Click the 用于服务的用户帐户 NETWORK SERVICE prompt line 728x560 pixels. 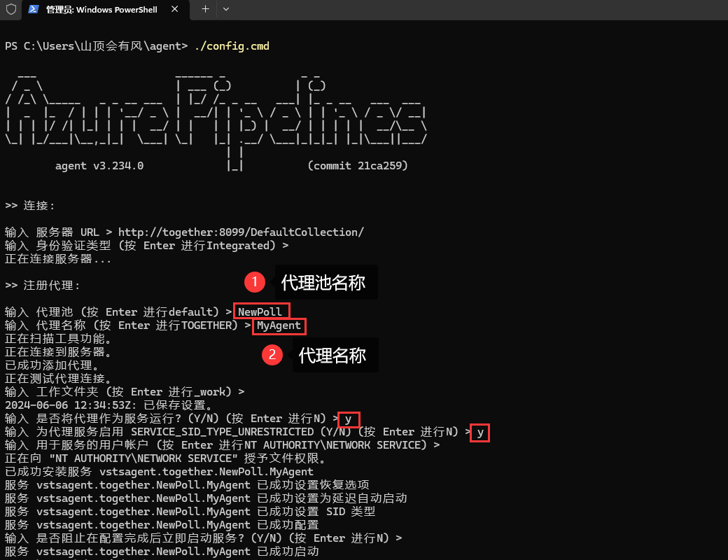pos(222,445)
